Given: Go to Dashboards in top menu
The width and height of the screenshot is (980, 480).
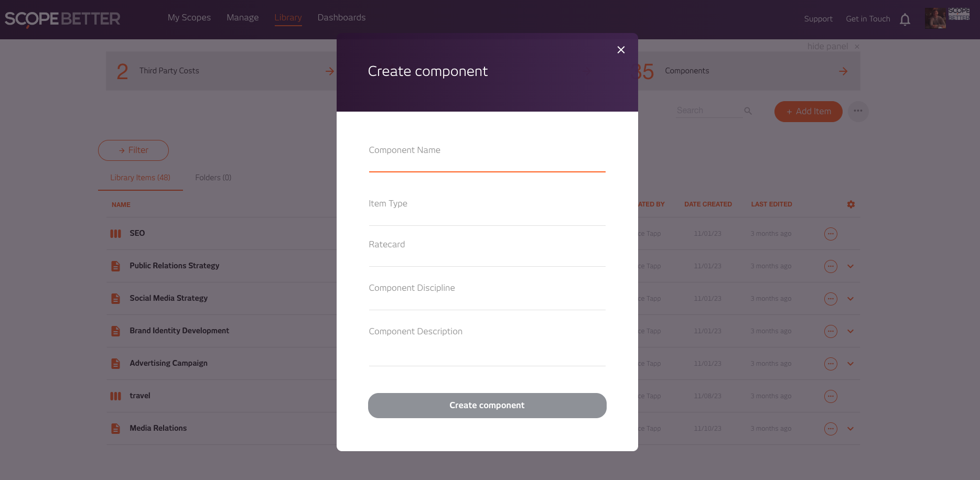Looking at the screenshot, I should pos(341,17).
